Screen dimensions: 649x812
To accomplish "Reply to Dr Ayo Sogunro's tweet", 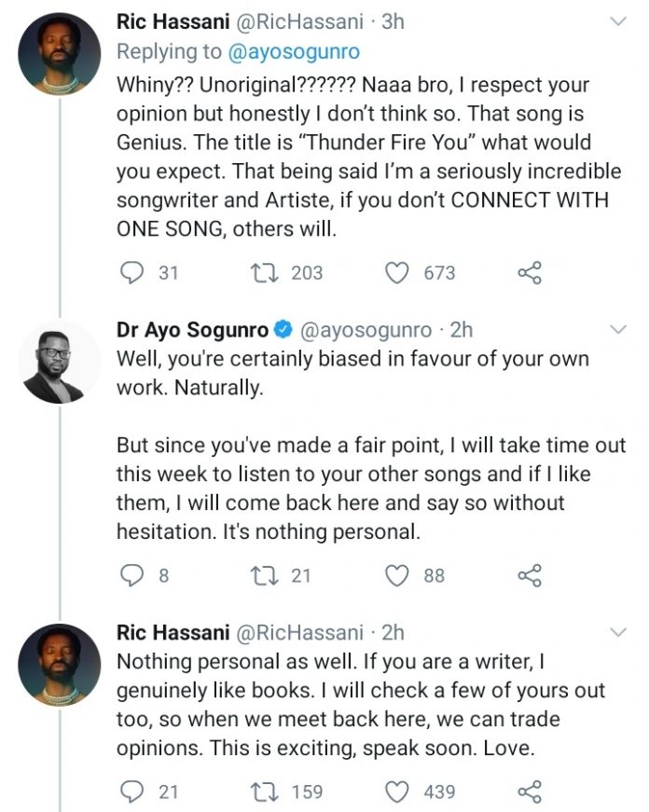I will [134, 575].
